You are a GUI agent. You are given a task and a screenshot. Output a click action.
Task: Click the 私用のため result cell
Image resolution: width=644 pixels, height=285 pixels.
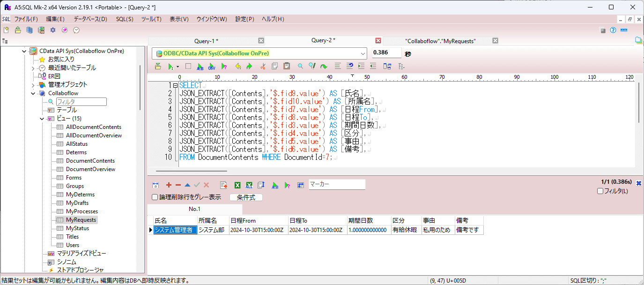tap(438, 230)
